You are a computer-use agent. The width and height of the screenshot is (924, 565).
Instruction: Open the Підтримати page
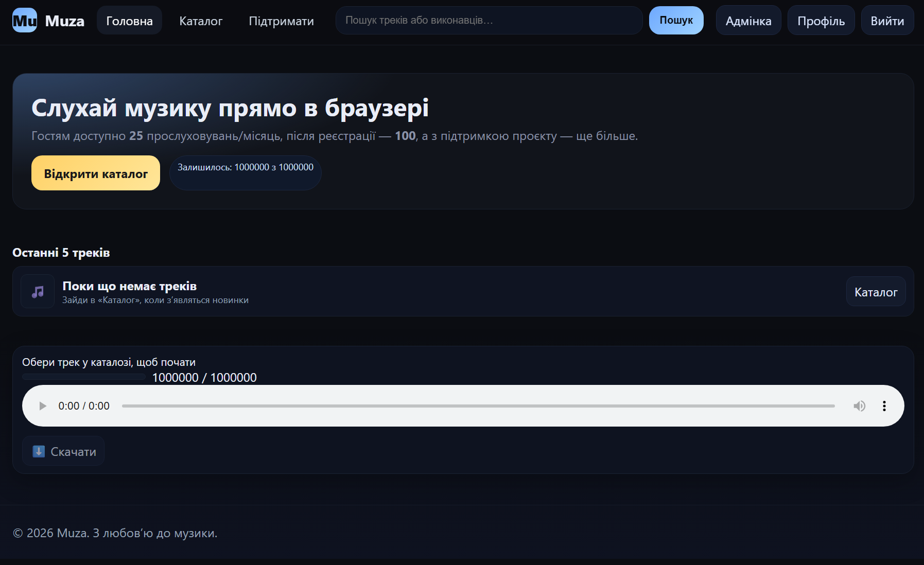tap(281, 21)
